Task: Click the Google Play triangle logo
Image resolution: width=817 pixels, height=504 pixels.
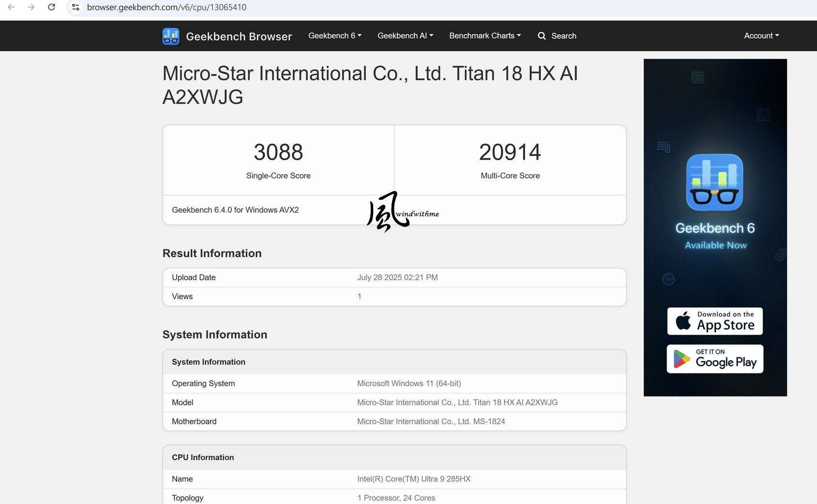Action: (681, 359)
